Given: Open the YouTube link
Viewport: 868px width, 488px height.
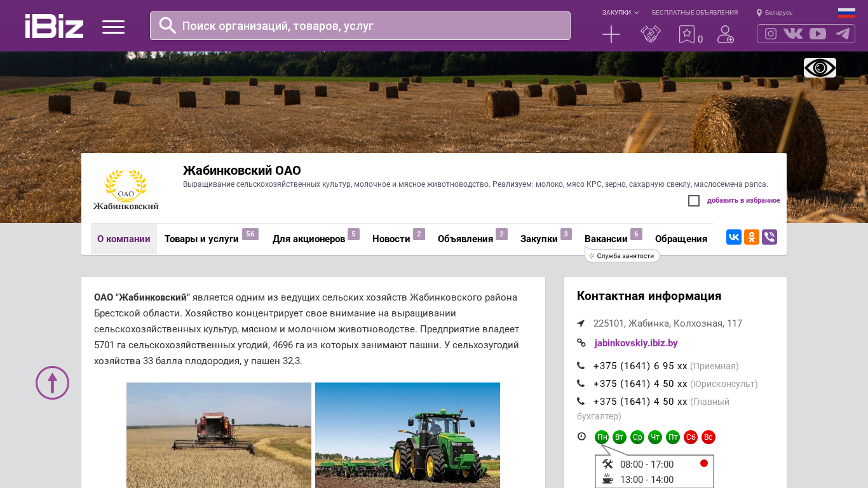Looking at the screenshot, I should pyautogui.click(x=818, y=34).
